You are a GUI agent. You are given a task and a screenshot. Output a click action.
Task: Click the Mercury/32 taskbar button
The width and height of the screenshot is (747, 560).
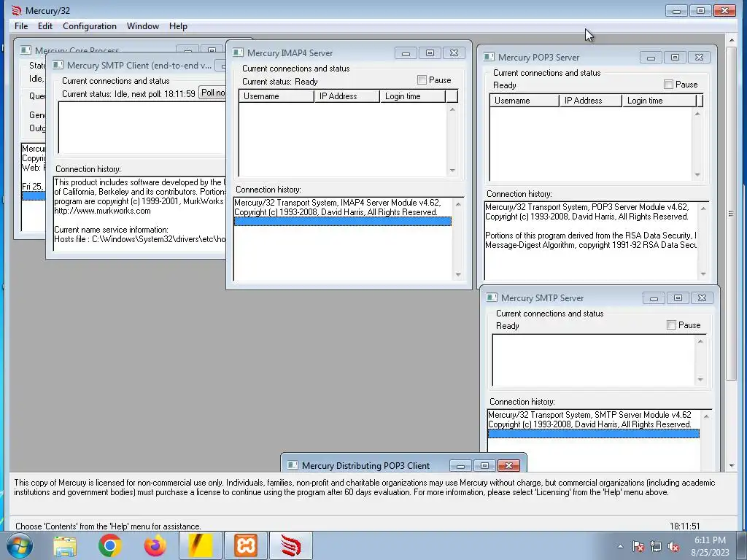290,545
